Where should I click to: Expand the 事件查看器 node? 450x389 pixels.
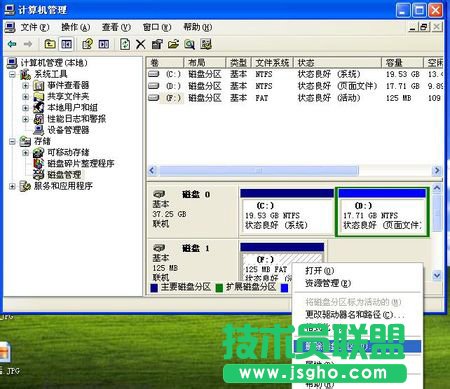25,86
